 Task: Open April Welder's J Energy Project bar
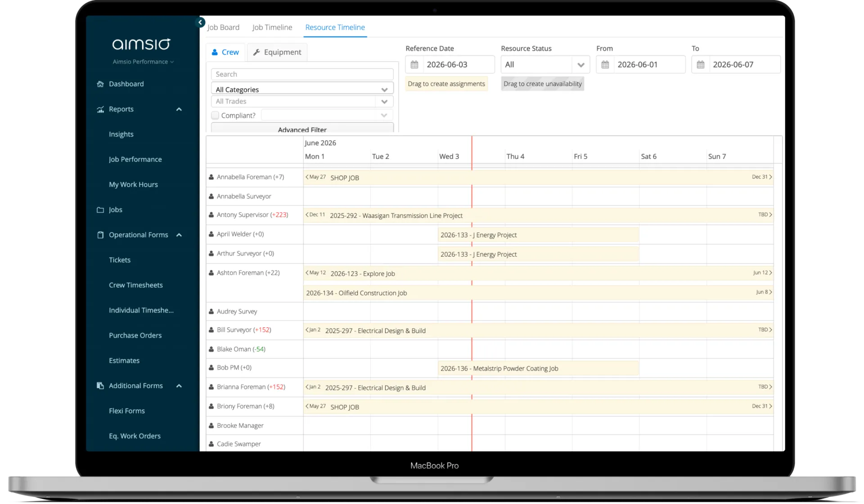pyautogui.click(x=538, y=235)
